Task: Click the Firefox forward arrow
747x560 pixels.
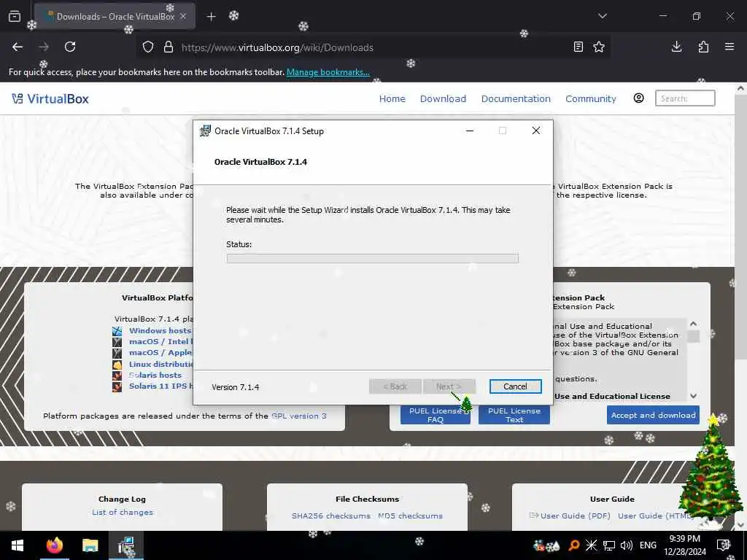Action: click(x=44, y=47)
